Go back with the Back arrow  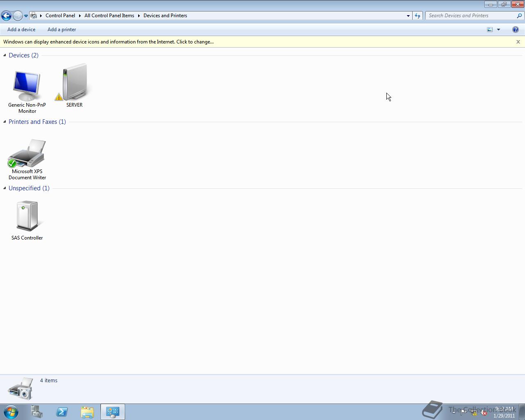6,16
